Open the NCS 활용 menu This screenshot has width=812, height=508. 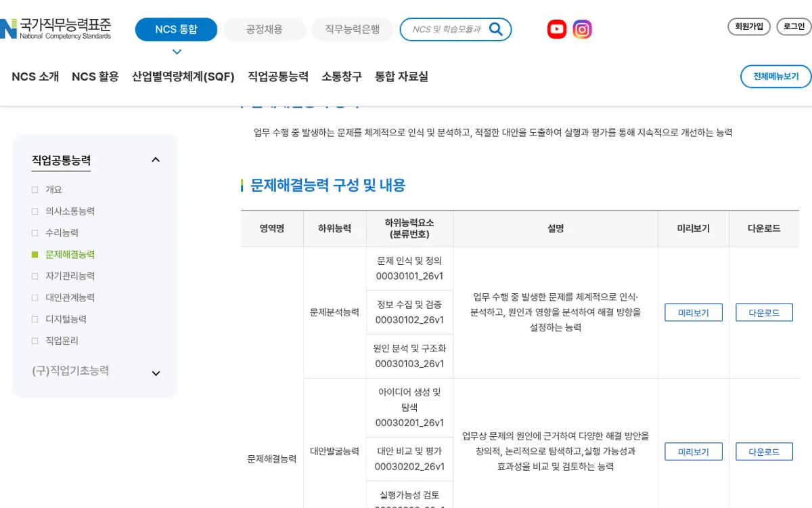pyautogui.click(x=95, y=77)
